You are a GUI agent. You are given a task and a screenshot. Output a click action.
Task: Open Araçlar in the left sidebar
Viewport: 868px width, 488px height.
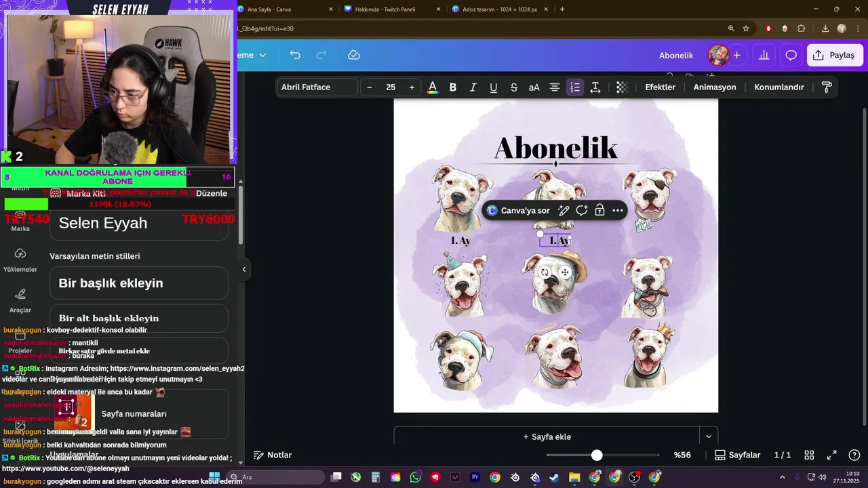click(x=20, y=300)
